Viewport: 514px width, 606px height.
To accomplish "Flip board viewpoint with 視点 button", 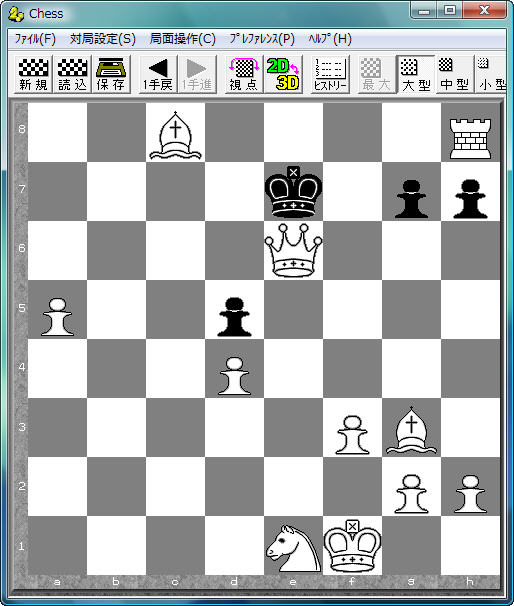I will [244, 74].
